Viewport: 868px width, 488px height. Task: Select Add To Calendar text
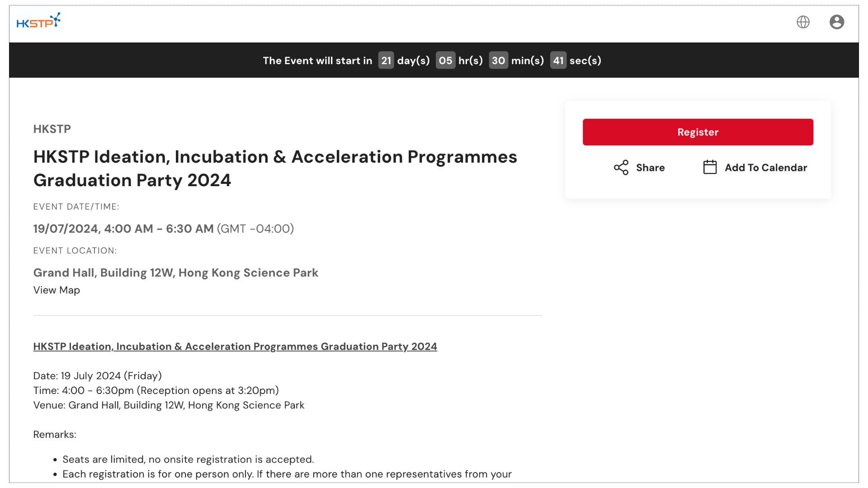point(766,168)
